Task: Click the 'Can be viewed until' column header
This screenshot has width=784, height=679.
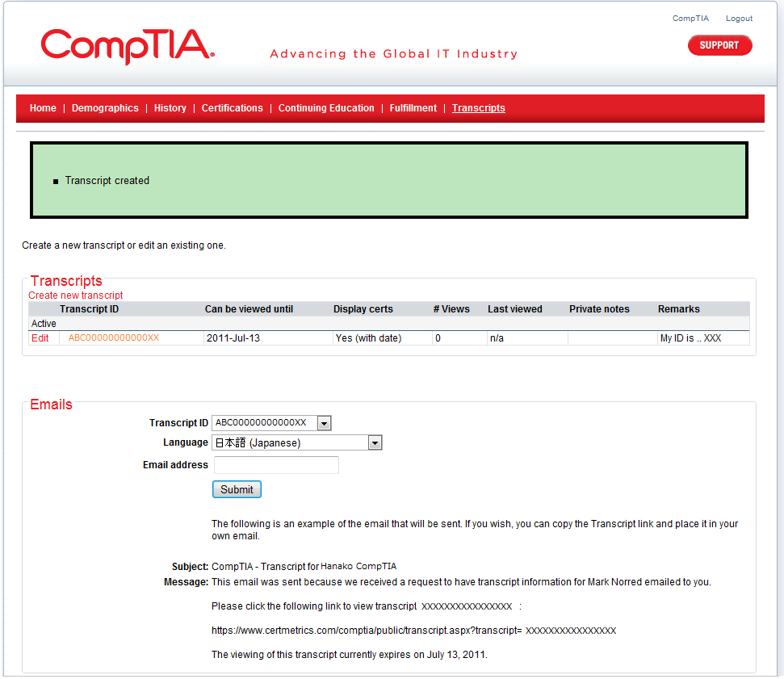Action: tap(249, 309)
